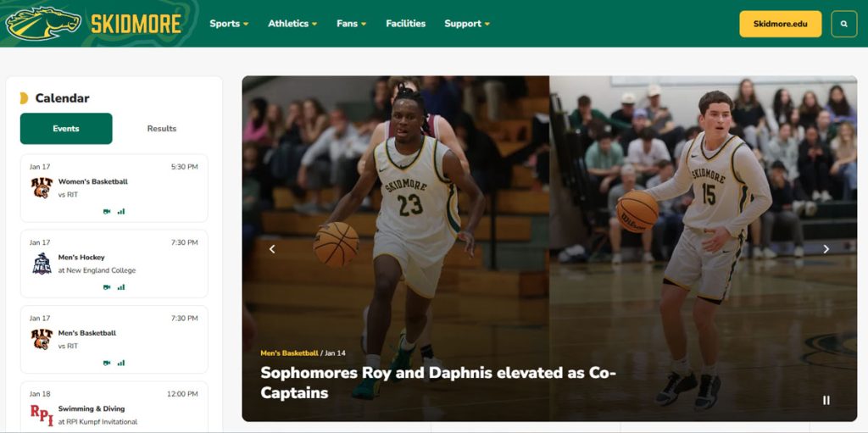Click the video icon for Women's Basketball

point(107,211)
